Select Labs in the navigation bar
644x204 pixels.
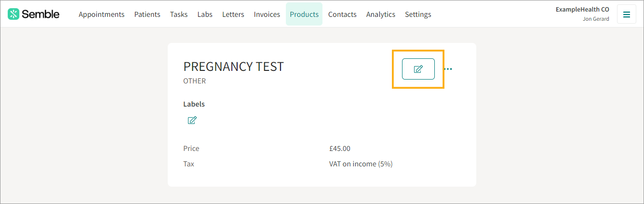205,14
